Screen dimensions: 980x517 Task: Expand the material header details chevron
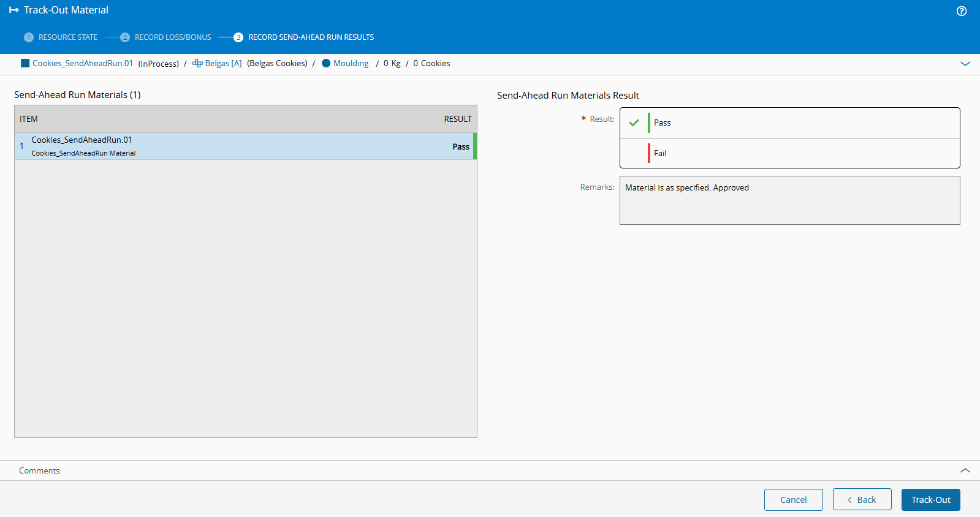tap(965, 64)
